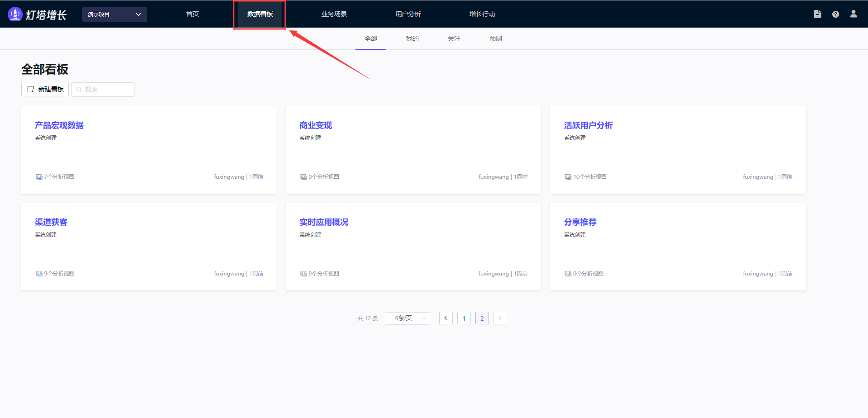
Task: Click the 共 12 条 total text
Action: pos(367,318)
